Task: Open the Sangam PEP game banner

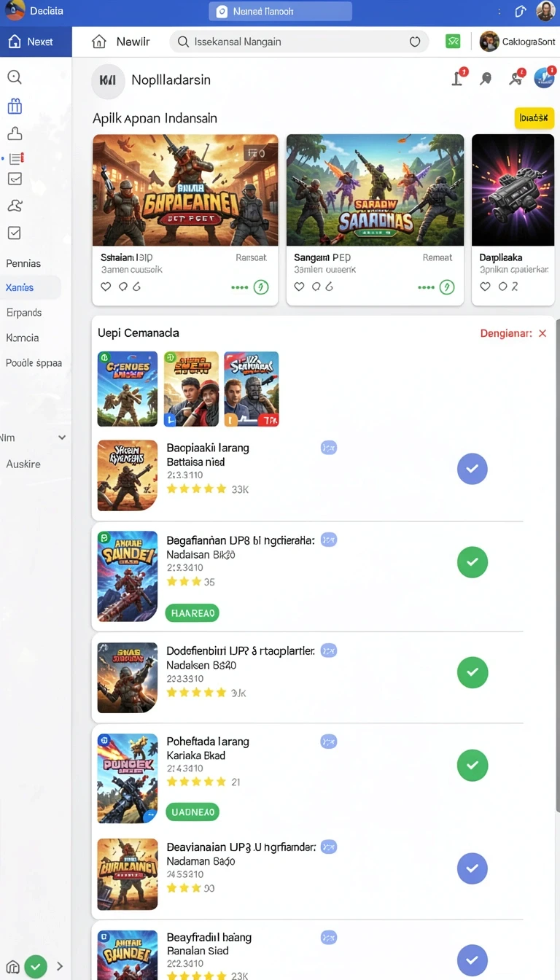Action: pos(375,190)
